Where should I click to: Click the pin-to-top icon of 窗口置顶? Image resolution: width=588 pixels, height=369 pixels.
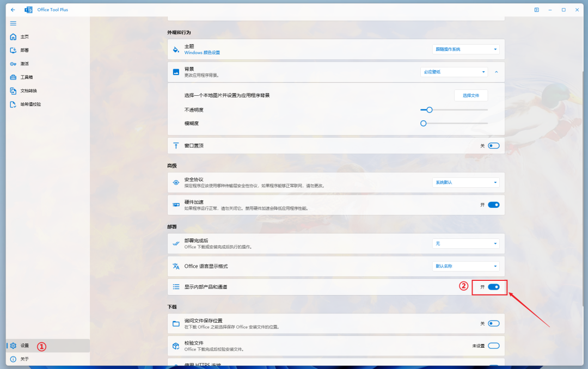[176, 145]
